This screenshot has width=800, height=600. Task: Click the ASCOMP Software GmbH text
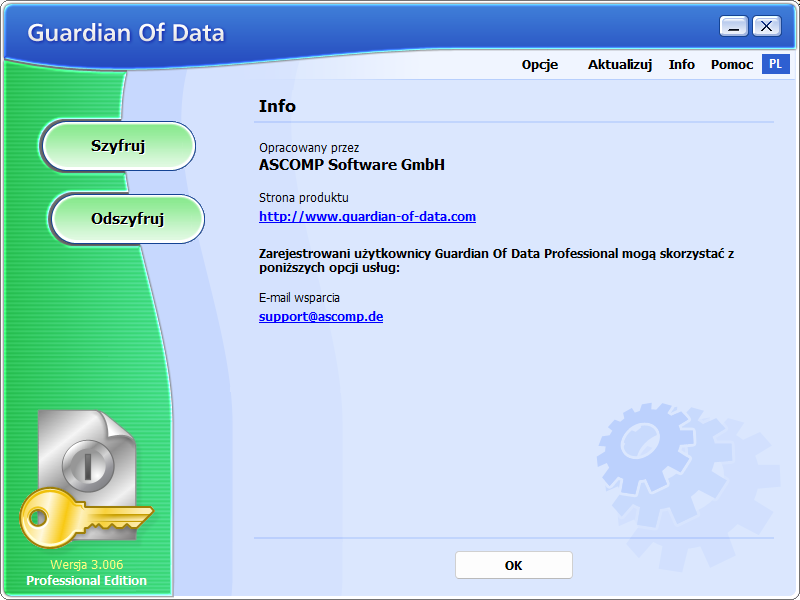pyautogui.click(x=352, y=165)
